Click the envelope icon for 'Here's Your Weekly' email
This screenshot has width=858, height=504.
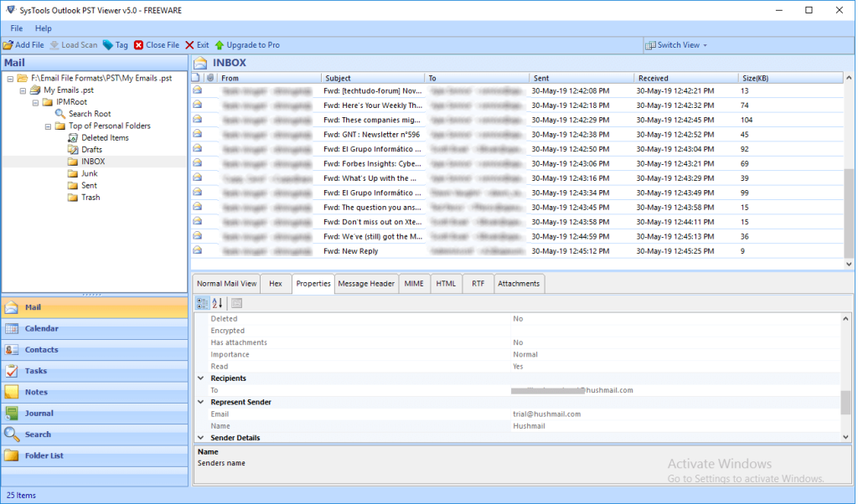198,105
